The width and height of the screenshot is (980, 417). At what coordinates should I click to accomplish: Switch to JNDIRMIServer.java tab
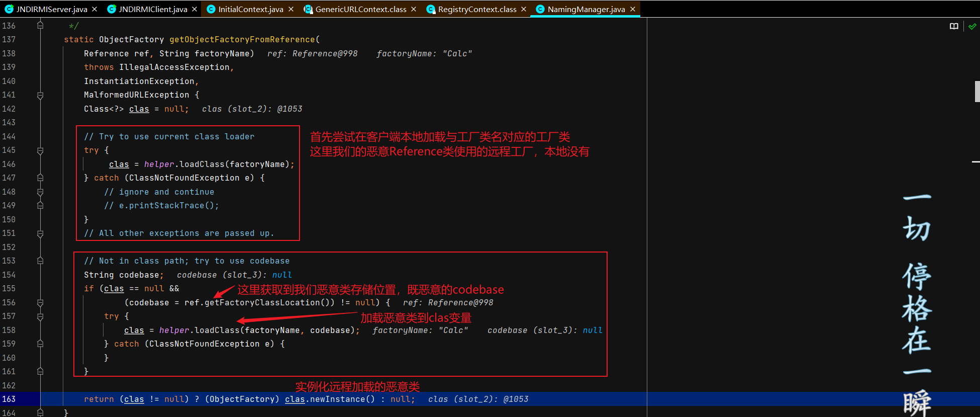tap(51, 9)
